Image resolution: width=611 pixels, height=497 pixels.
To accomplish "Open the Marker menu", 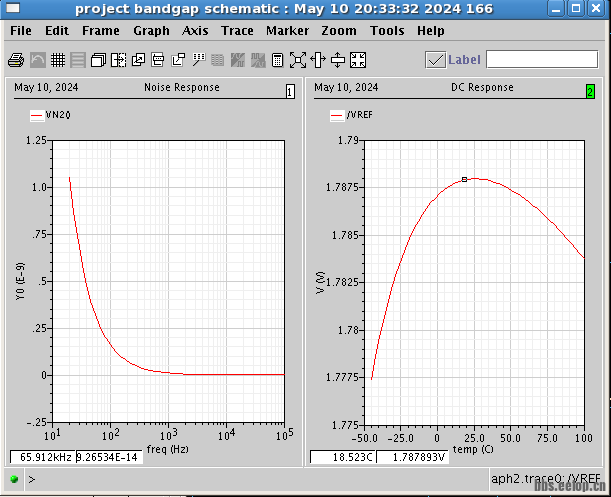I will click(x=288, y=30).
